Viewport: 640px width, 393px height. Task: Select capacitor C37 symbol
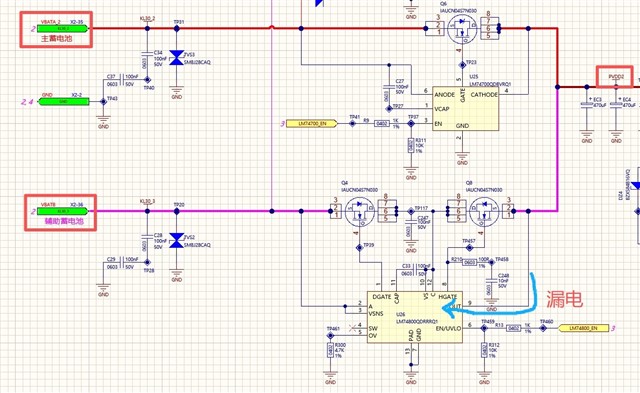tap(122, 80)
